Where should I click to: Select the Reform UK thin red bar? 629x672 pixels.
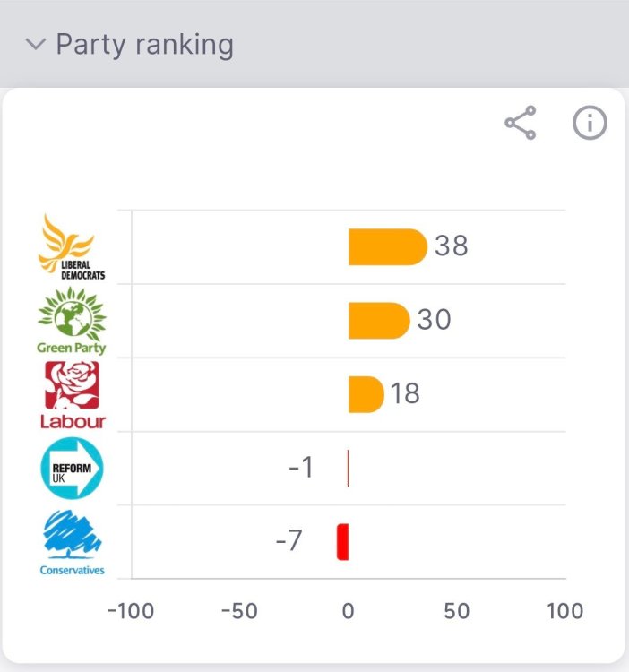point(348,468)
